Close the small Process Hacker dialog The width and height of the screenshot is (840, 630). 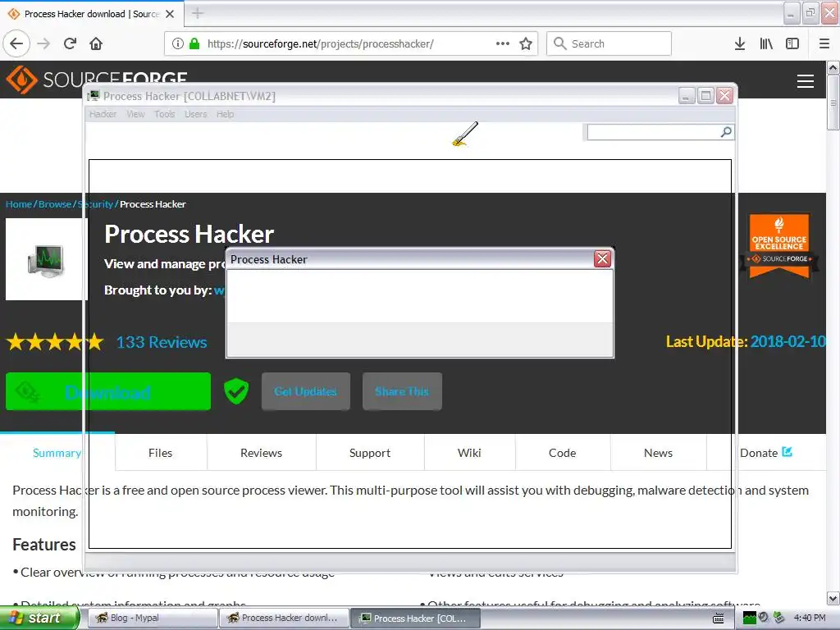point(602,259)
